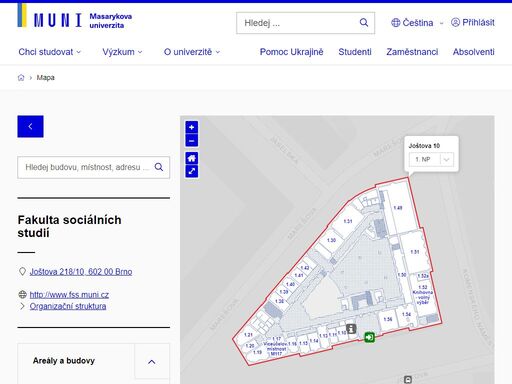Screen dimensions: 512x384
Task: Open the Čeština language dropdown
Action: pos(417,23)
